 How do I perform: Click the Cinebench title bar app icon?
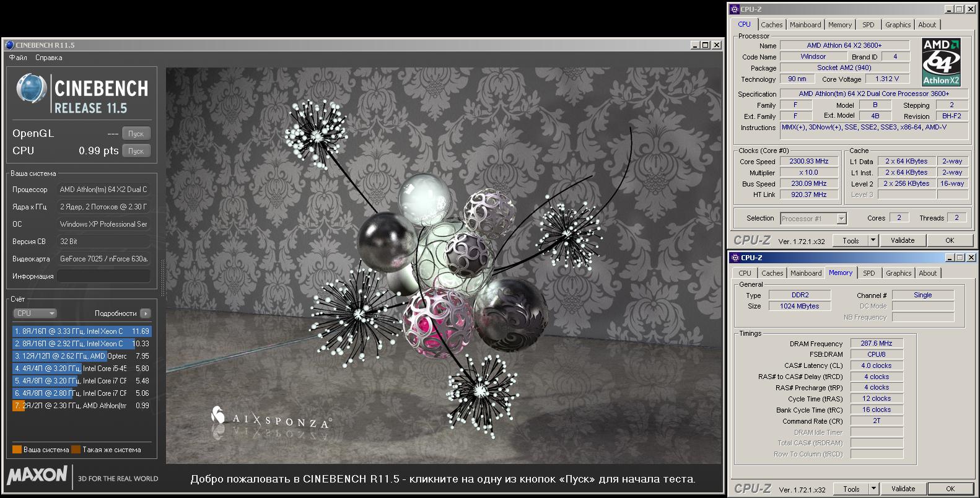(x=9, y=45)
